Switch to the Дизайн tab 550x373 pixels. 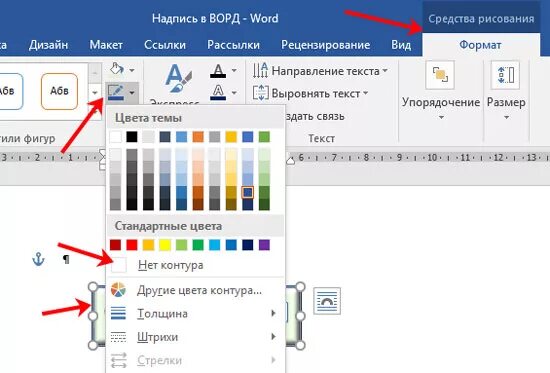tap(48, 45)
